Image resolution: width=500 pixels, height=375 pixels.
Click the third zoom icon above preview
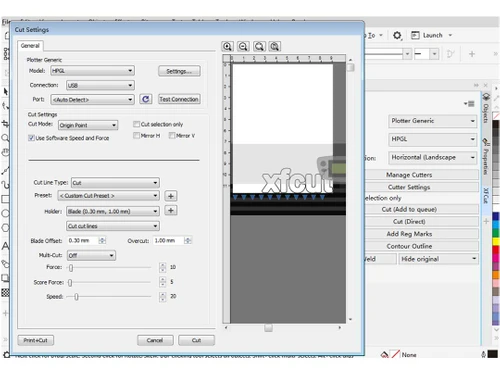click(x=259, y=46)
